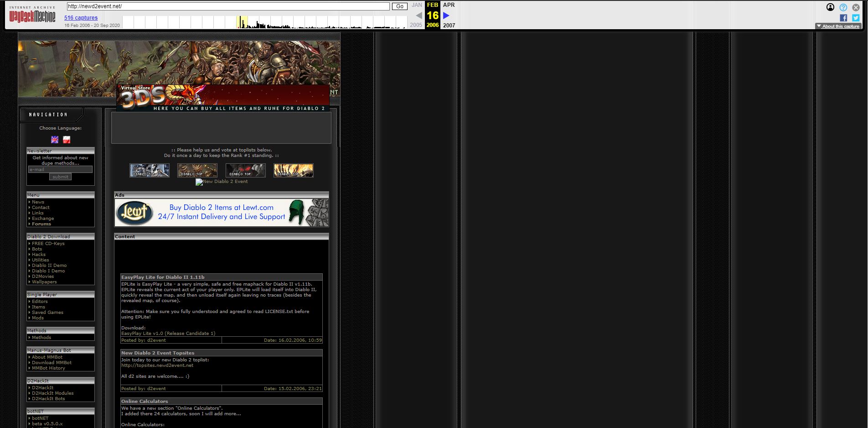Submit the newsletter e-mail form
Viewport: 868px width, 428px height.
(x=60, y=177)
